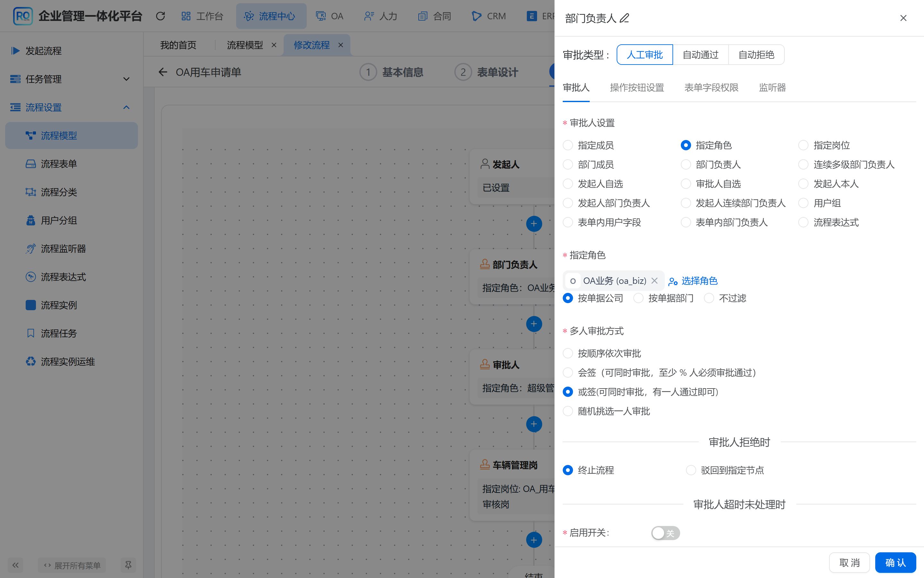Click the 取消 button
The image size is (924, 578).
click(850, 562)
